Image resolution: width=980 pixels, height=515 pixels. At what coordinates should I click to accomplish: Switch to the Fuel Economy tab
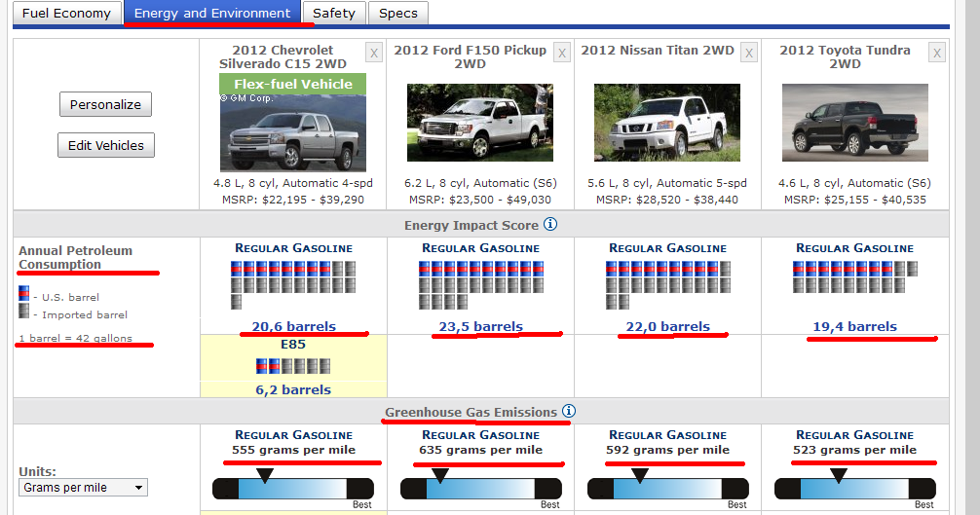point(67,14)
